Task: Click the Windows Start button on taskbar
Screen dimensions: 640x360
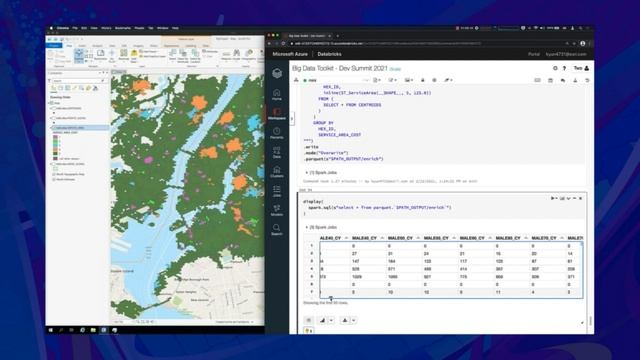Action: pos(51,330)
